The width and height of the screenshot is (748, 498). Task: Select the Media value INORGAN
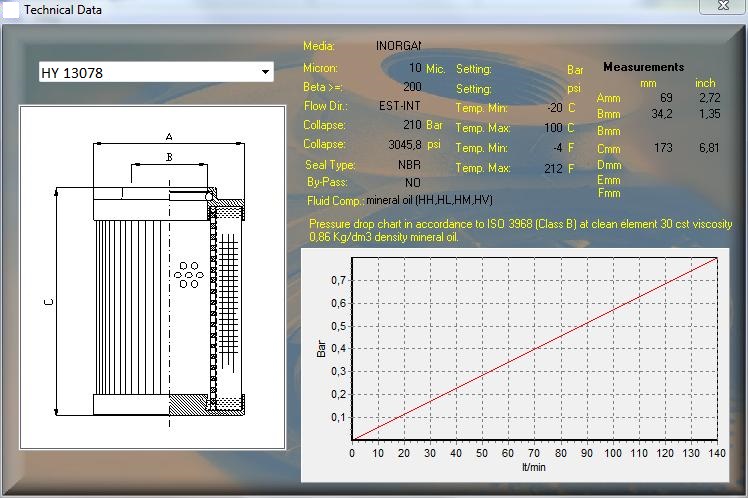pyautogui.click(x=399, y=46)
